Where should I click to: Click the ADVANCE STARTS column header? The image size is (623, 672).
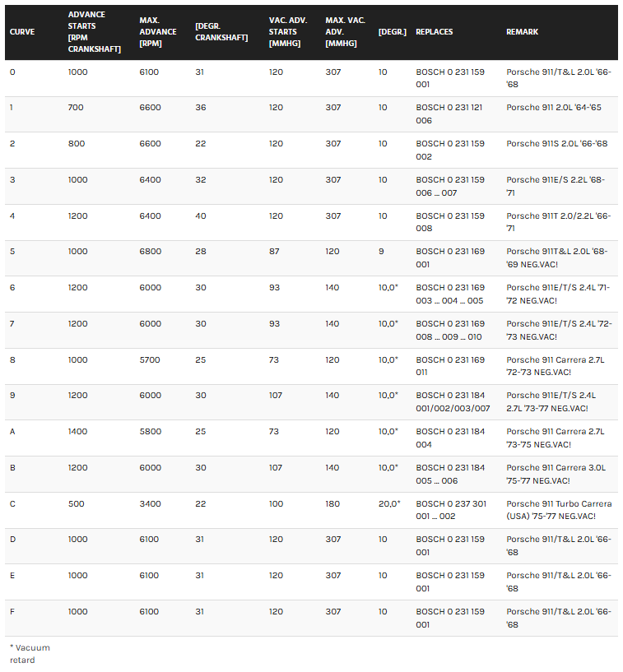[94, 32]
